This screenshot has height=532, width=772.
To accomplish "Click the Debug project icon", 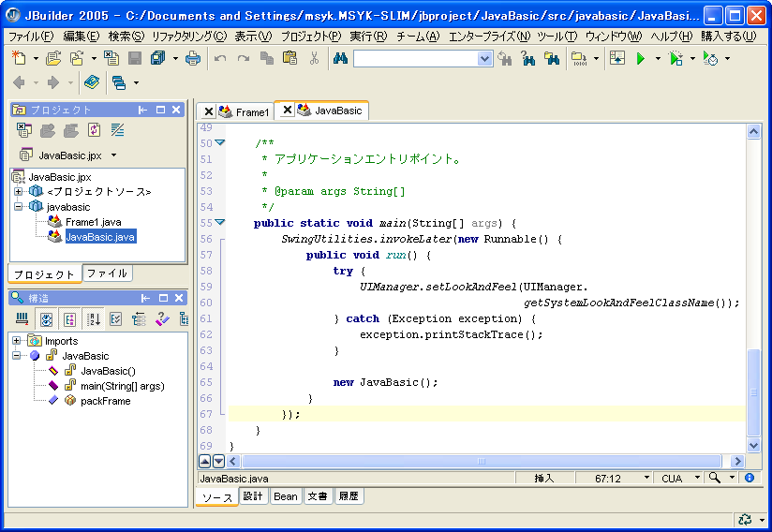I will 676,58.
